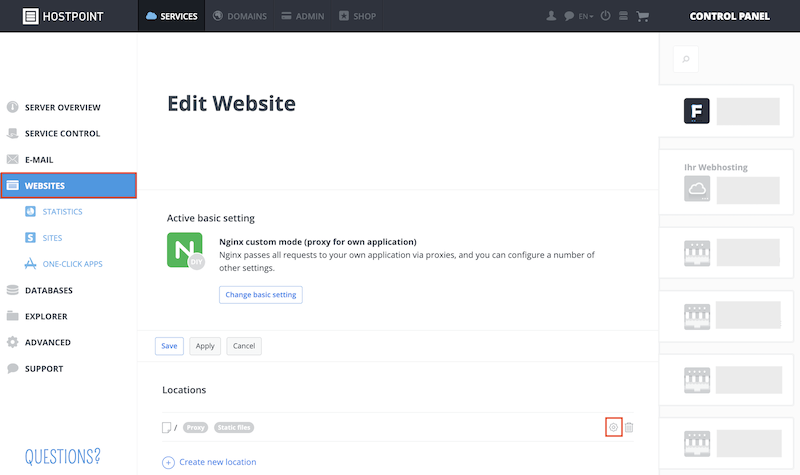Click the Control Panel heading
This screenshot has height=475, width=800.
(x=729, y=16)
